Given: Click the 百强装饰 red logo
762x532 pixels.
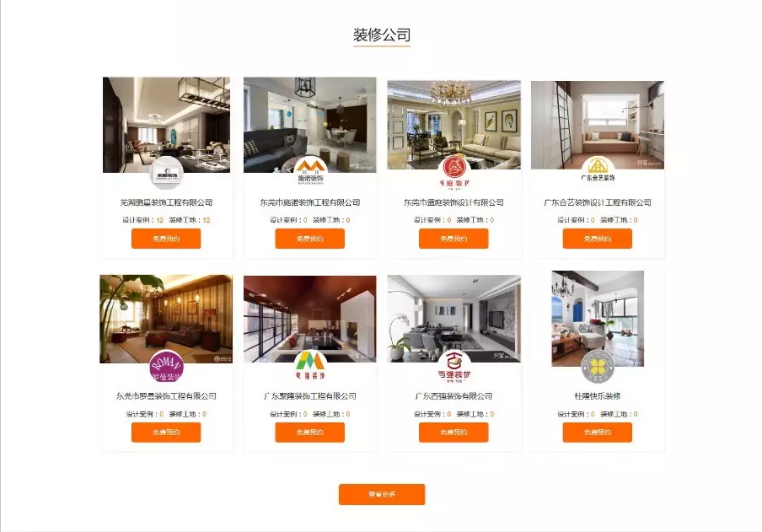Looking at the screenshot, I should click(453, 366).
